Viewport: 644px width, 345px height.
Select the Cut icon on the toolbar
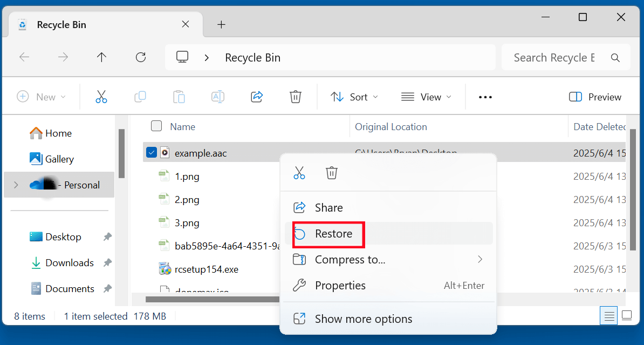pyautogui.click(x=101, y=97)
